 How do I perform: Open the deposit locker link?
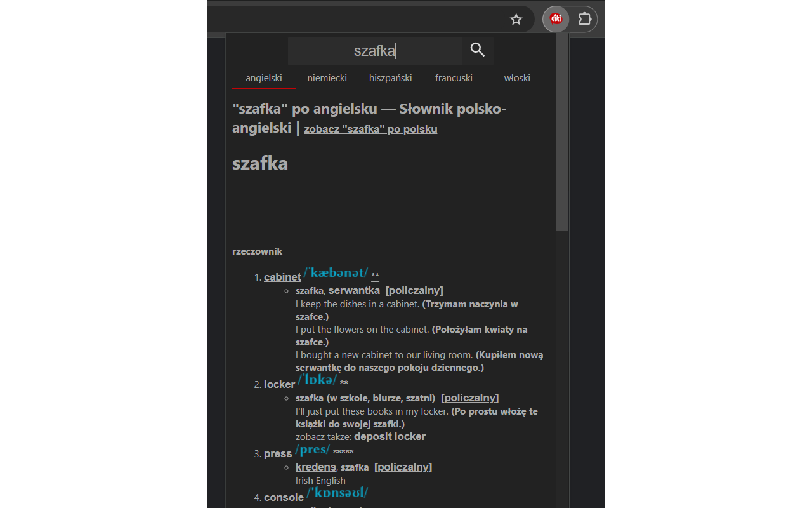(390, 436)
